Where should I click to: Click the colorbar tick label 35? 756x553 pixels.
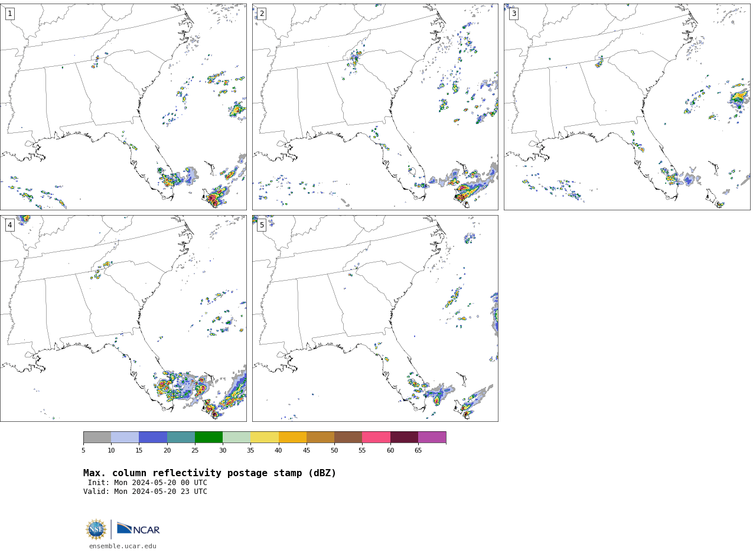[250, 451]
